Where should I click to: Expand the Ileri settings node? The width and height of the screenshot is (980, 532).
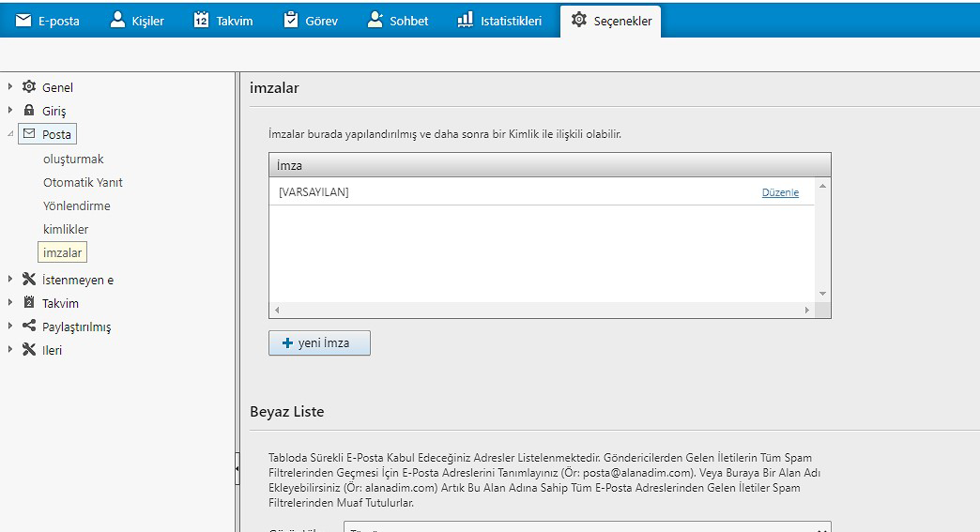click(10, 350)
